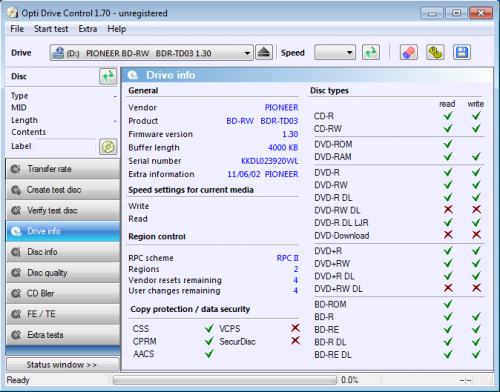Select the CD Bler test
This screenshot has width=500, height=392.
[x=63, y=293]
